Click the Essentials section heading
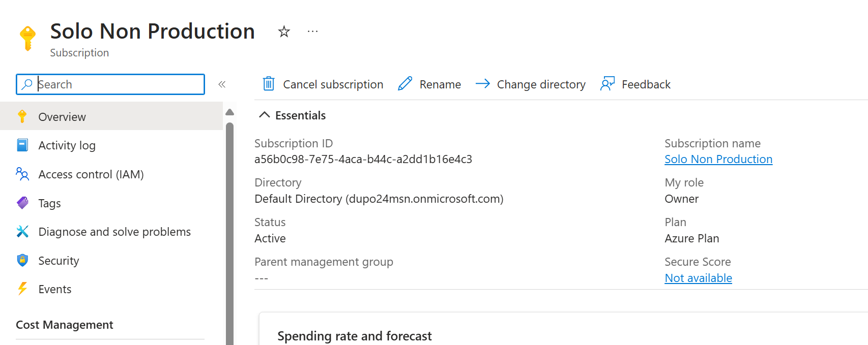 click(300, 115)
